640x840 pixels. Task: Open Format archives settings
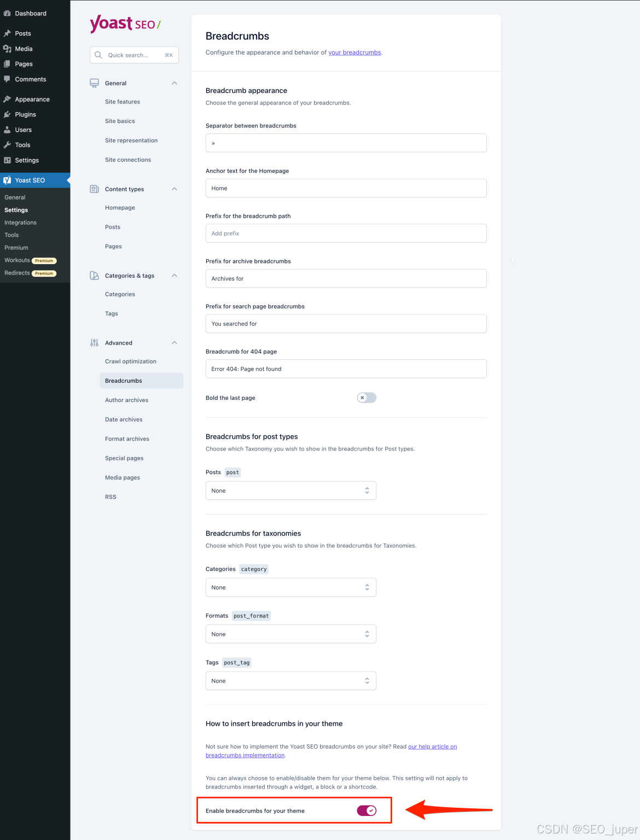click(x=127, y=439)
